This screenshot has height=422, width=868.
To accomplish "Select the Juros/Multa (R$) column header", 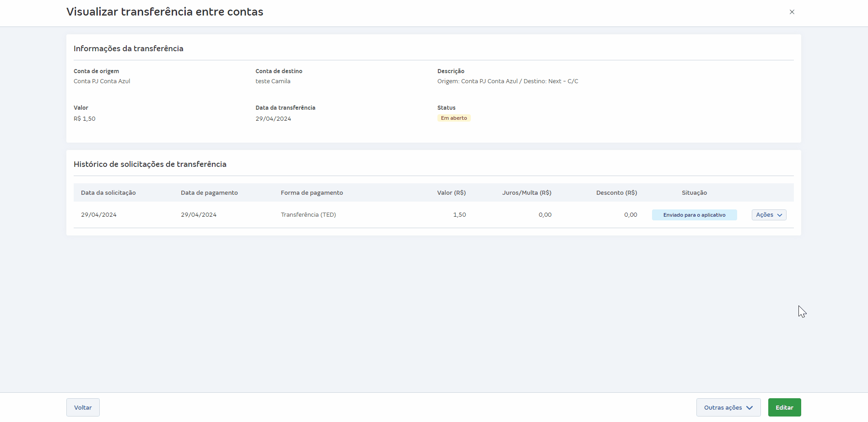I will coord(526,193).
